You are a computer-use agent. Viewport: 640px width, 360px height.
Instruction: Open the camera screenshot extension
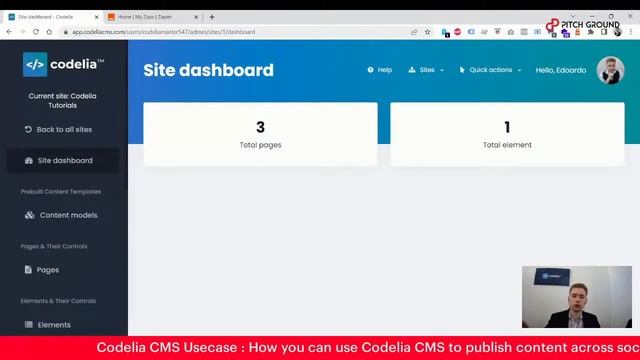pyautogui.click(x=511, y=32)
